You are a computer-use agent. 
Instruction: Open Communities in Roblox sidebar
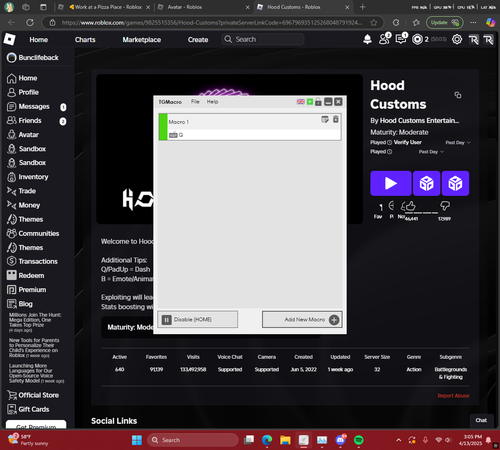(x=33, y=234)
